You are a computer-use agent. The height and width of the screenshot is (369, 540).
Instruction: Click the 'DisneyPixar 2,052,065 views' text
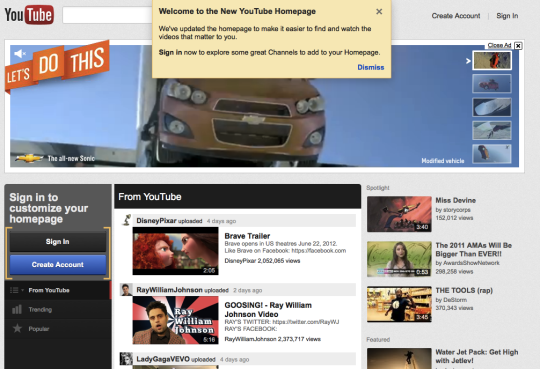[x=262, y=261]
